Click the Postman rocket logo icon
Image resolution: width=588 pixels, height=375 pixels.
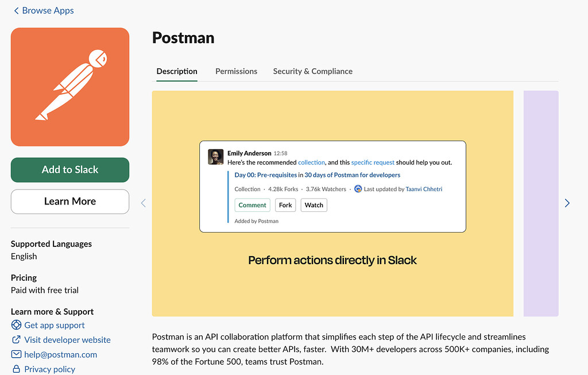coord(69,86)
